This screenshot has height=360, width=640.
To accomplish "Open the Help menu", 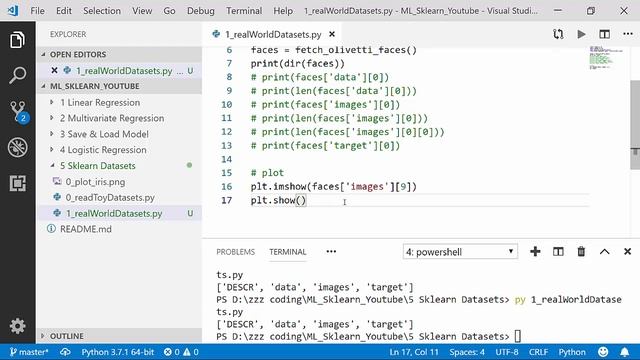I will [x=283, y=11].
